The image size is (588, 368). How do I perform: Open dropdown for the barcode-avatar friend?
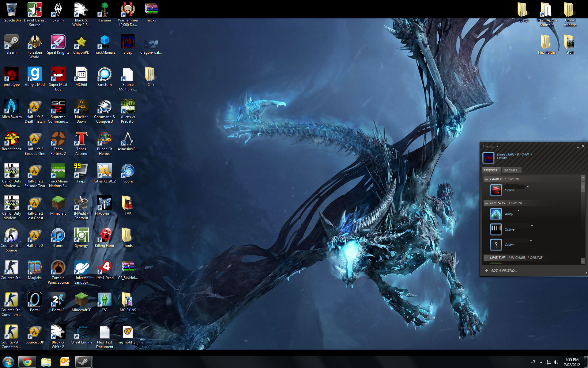[532, 226]
